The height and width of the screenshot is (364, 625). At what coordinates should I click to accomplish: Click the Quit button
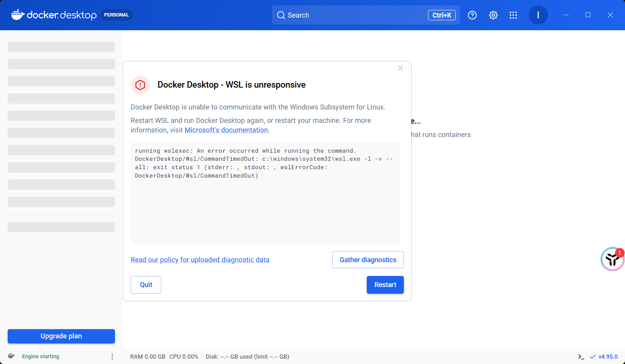click(146, 285)
